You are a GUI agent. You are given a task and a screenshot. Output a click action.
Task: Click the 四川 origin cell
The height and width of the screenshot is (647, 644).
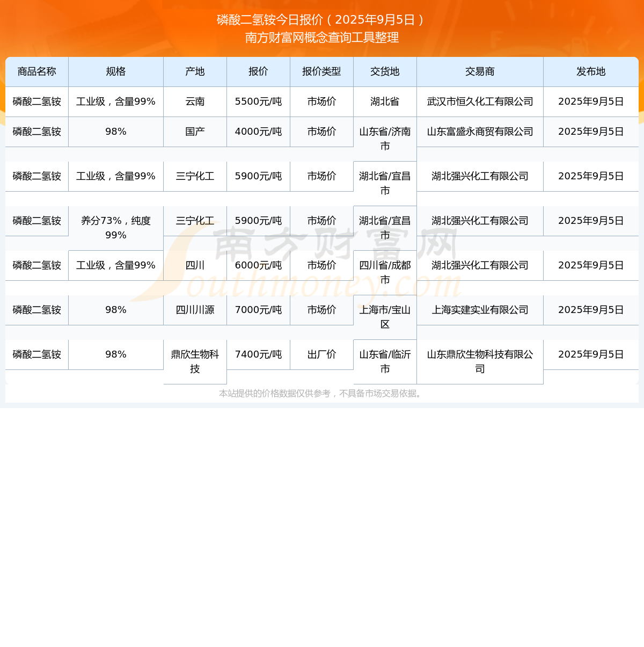195,265
